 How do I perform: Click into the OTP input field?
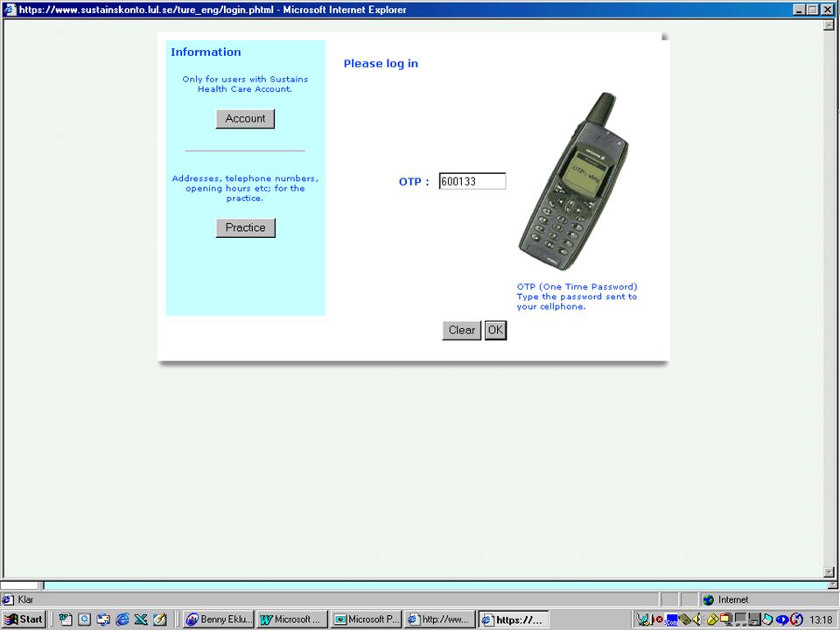pyautogui.click(x=472, y=181)
